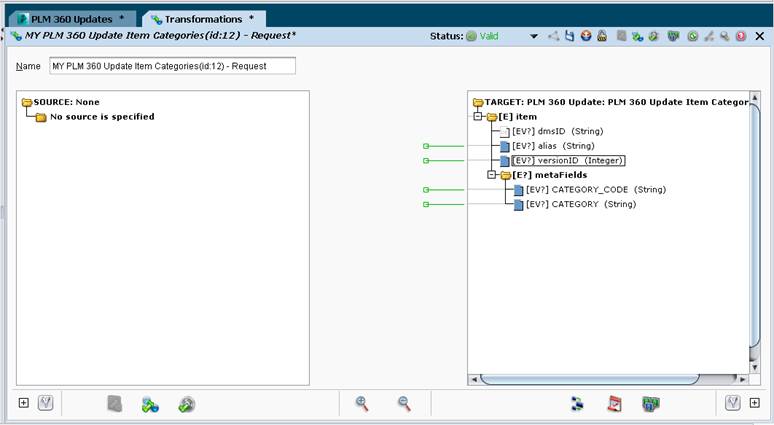Click the mapping handle for alias field
This screenshot has width=774, height=425.
coord(426,146)
